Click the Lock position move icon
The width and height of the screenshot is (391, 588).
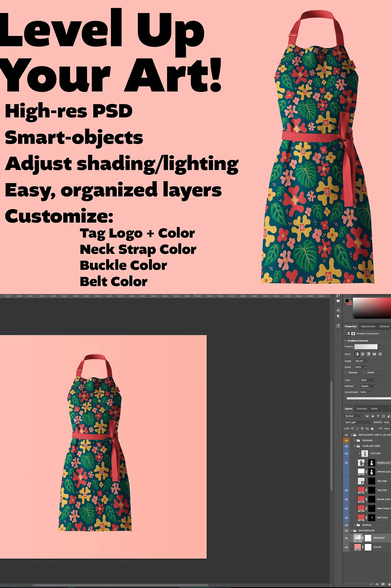(x=362, y=429)
